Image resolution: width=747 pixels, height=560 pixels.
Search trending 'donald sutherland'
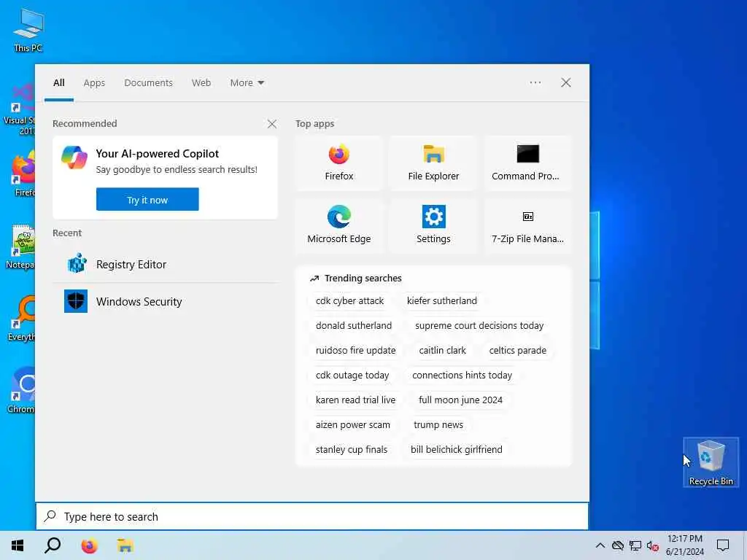354,326
